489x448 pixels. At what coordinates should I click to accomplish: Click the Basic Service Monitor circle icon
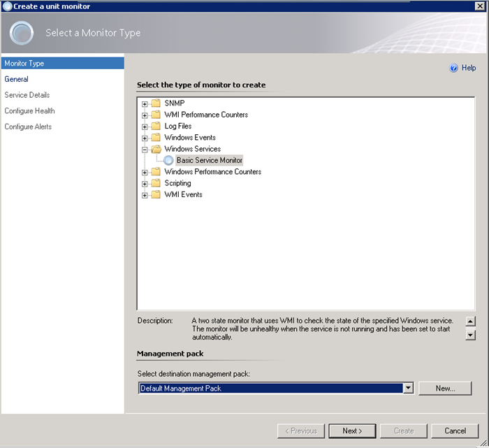[x=168, y=160]
